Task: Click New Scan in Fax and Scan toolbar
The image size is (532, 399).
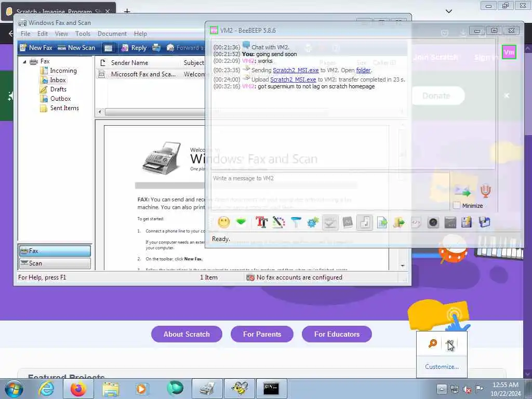Action: [76, 48]
